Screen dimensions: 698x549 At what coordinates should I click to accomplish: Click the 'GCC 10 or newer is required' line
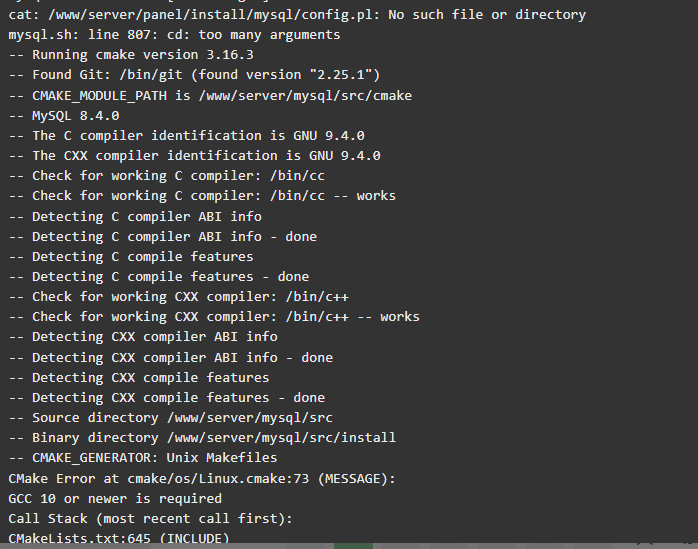[x=115, y=499]
